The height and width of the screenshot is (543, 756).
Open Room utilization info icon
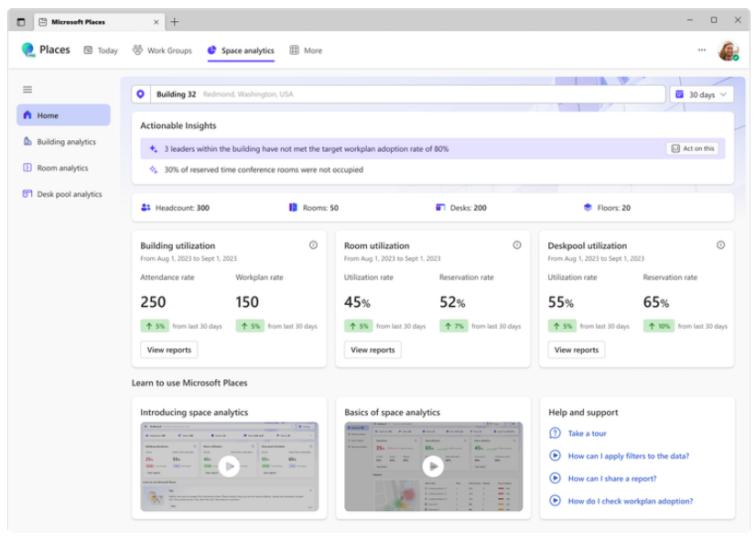coord(517,245)
